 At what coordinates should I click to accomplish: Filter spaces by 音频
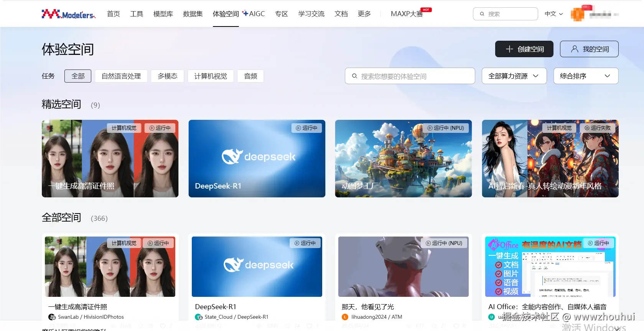[x=251, y=76]
